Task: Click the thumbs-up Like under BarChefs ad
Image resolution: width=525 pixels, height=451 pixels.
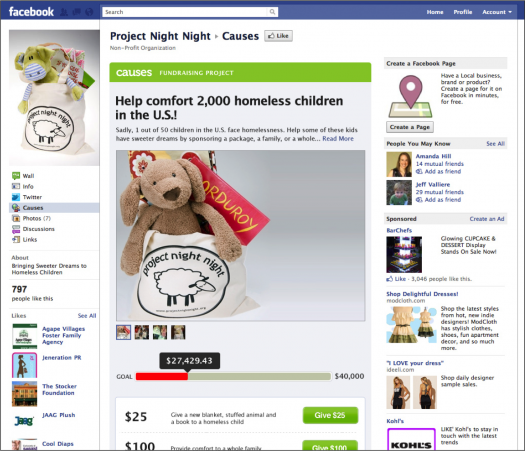Action: (x=396, y=279)
